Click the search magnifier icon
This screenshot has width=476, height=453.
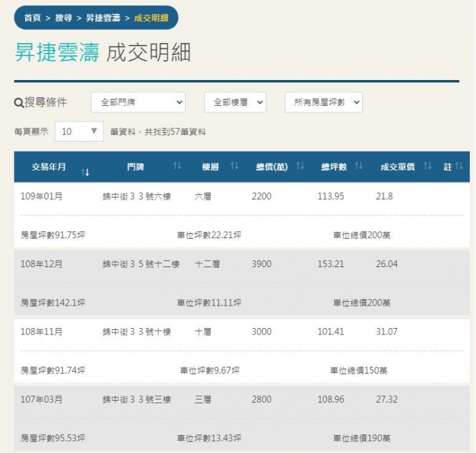19,103
